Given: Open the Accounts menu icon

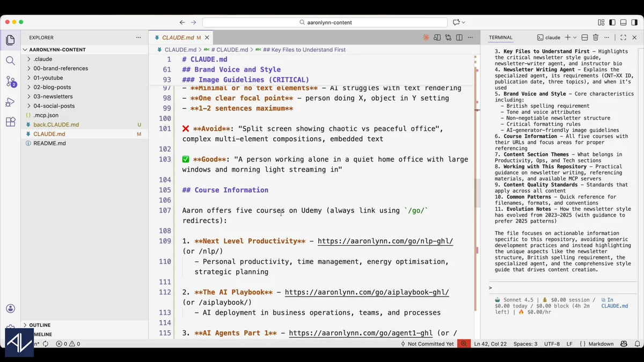Looking at the screenshot, I should [x=10, y=308].
